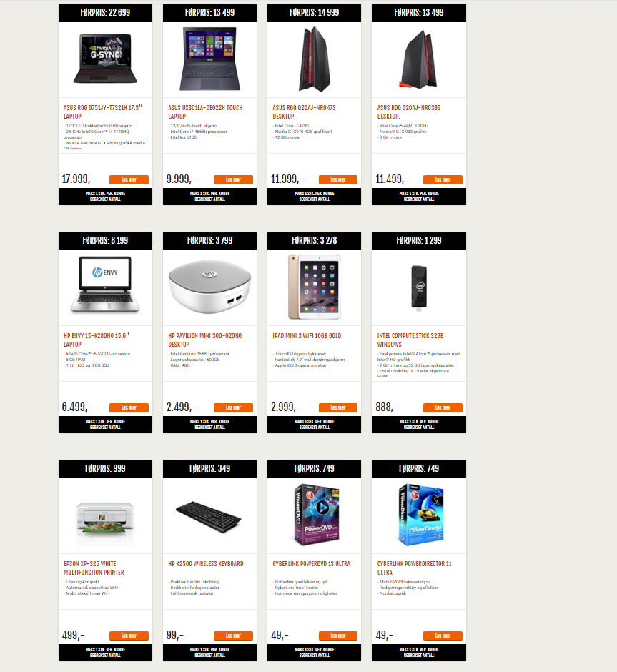This screenshot has height=672, width=617.
Task: Click 'Les mer' for the 2.999,- iPad Mini
Action: coord(338,407)
